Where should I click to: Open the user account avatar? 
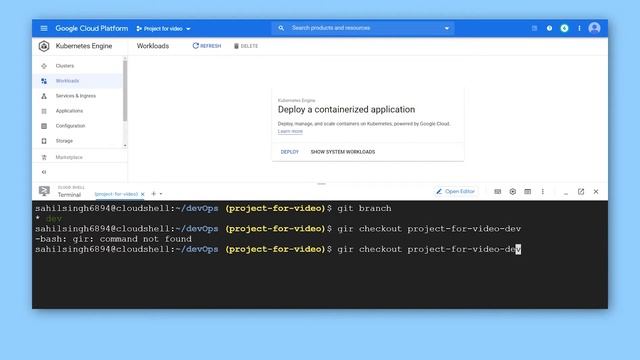click(x=594, y=28)
